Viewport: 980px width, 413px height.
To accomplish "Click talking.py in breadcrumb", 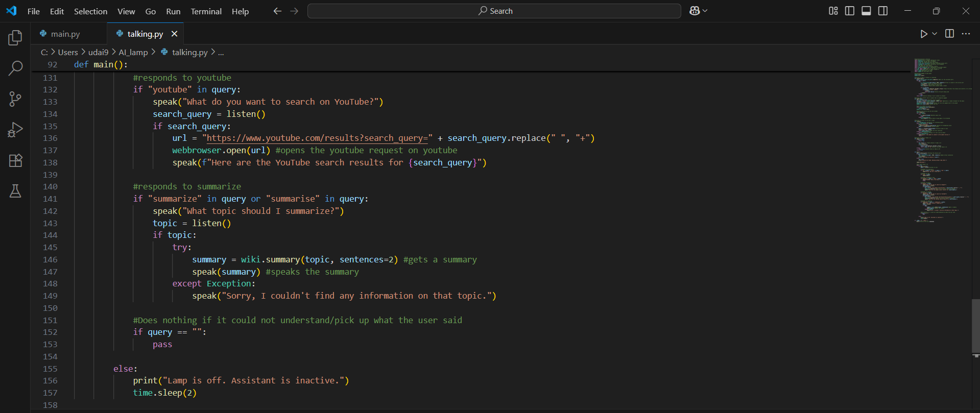I will coord(189,52).
